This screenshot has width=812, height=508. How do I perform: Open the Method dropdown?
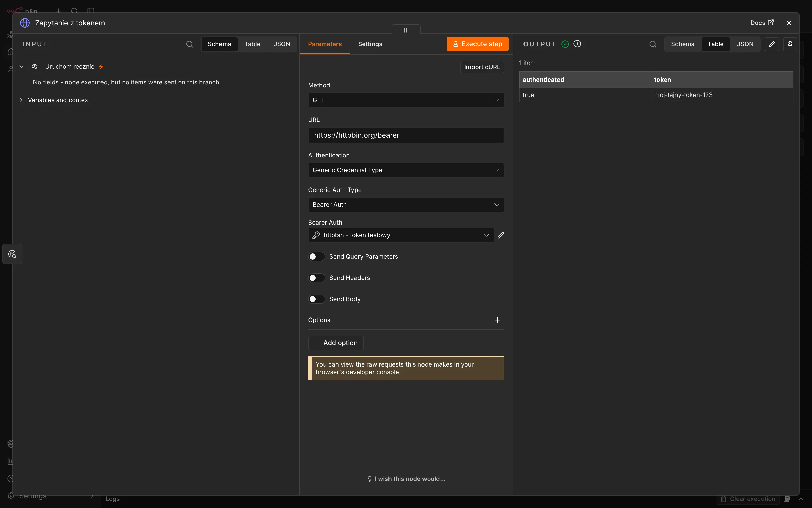(406, 100)
